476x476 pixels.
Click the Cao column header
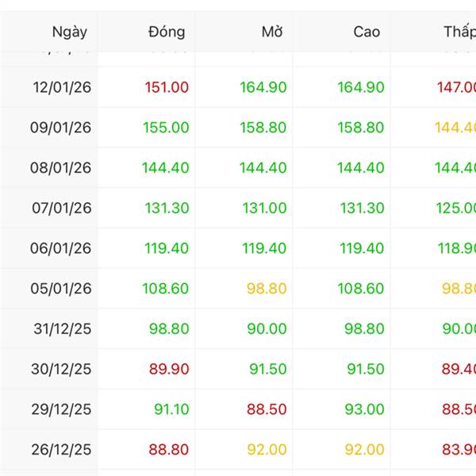[367, 32]
